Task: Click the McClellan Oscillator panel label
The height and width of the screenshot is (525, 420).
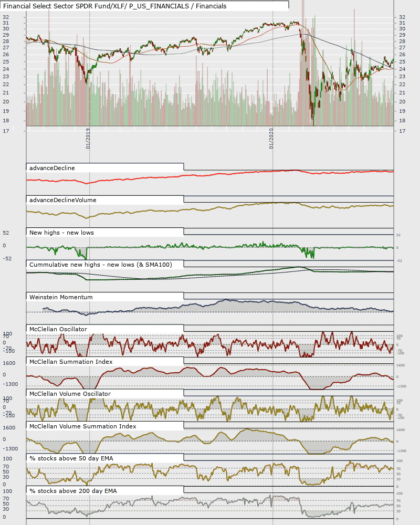Action: click(58, 330)
